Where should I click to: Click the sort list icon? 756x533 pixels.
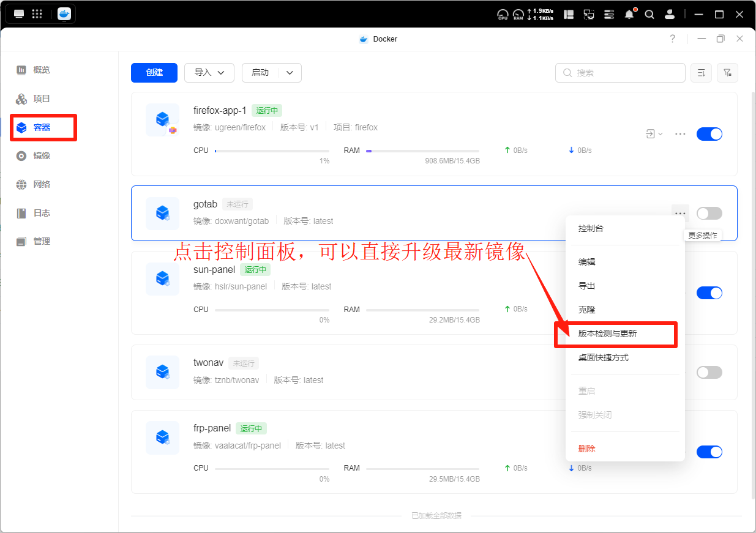701,73
